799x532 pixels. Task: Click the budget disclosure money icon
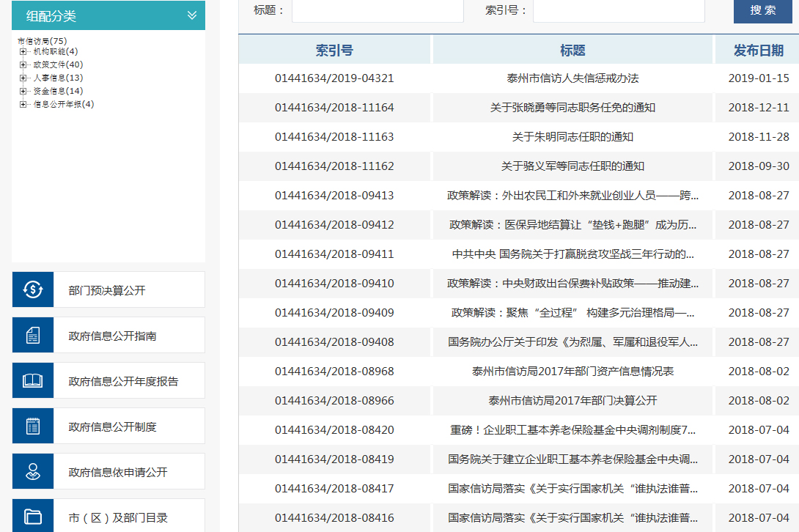[33, 290]
